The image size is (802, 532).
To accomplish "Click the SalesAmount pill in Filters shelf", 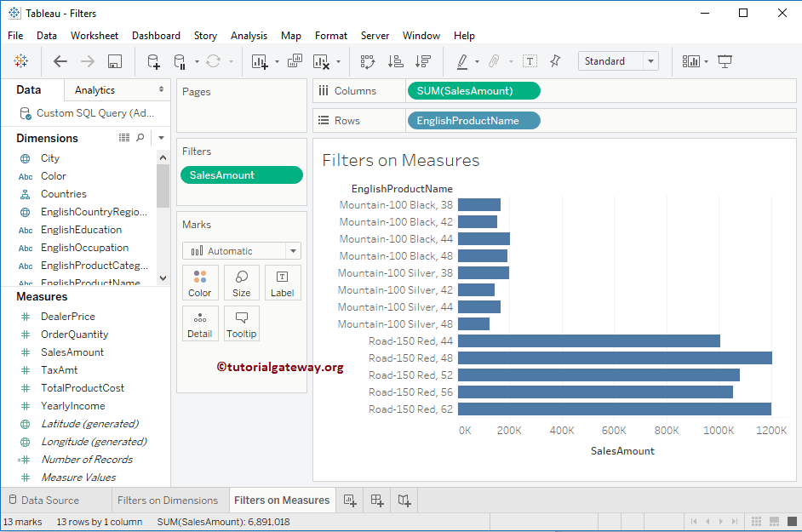I will 242,175.
